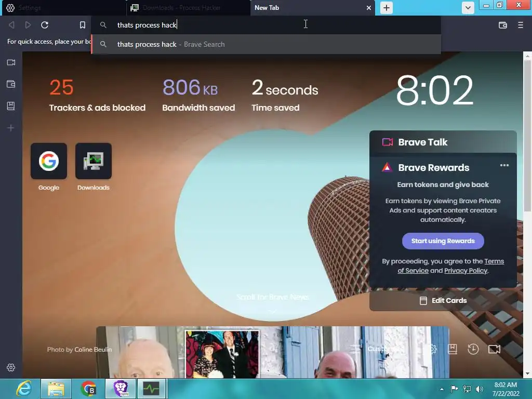Image resolution: width=532 pixels, height=399 pixels.
Task: Select 'thats process hack' Brave Search suggestion
Action: point(267,44)
